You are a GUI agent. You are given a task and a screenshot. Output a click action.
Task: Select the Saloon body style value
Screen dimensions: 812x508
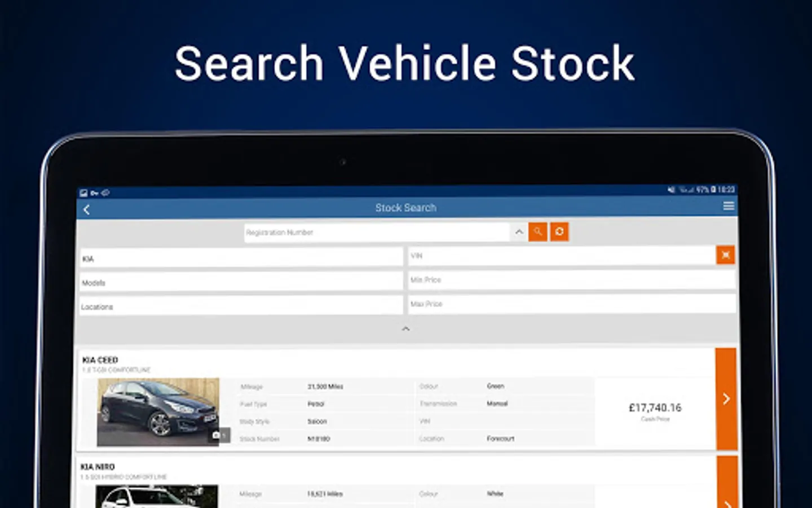point(317,422)
